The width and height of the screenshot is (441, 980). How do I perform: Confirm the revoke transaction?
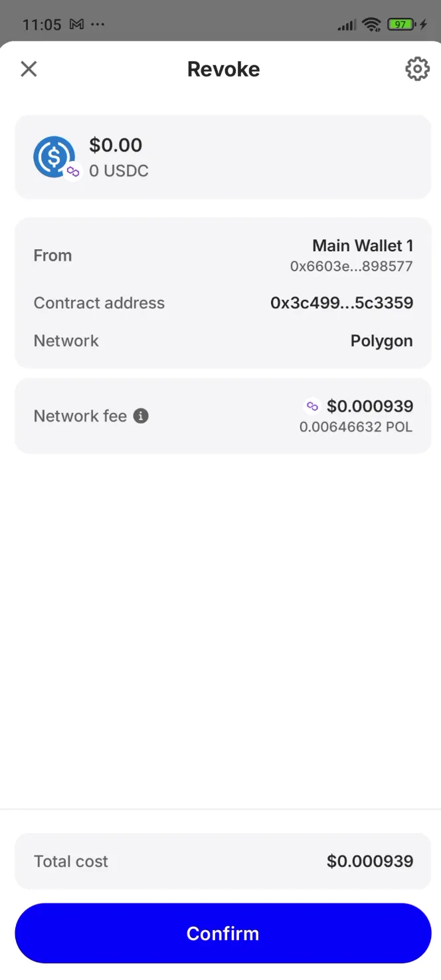pyautogui.click(x=223, y=933)
